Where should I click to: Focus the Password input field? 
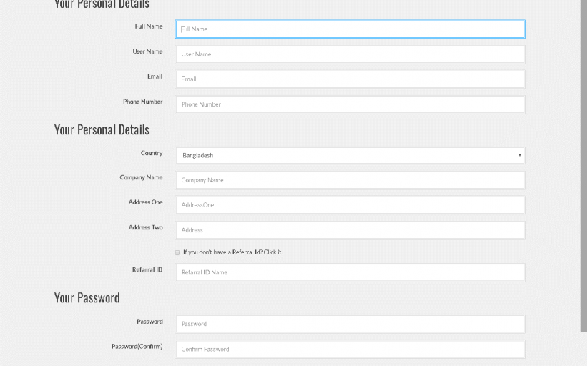[x=350, y=324]
